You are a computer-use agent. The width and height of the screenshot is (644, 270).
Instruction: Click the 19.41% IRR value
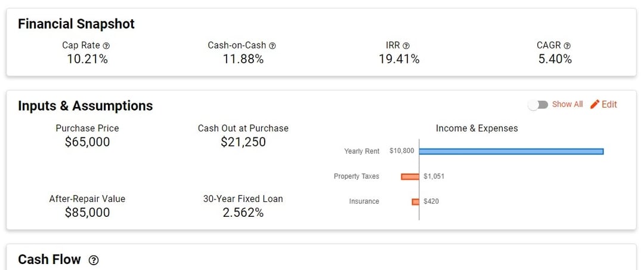[399, 59]
